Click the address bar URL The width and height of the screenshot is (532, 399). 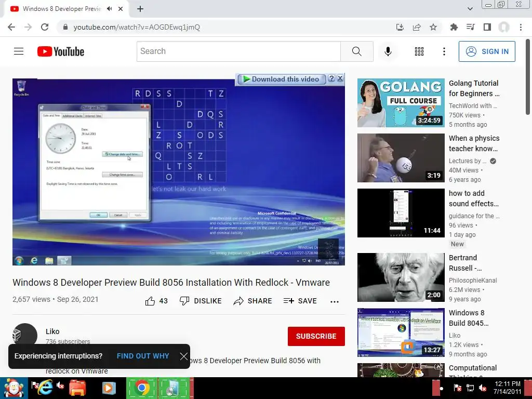pyautogui.click(x=137, y=27)
